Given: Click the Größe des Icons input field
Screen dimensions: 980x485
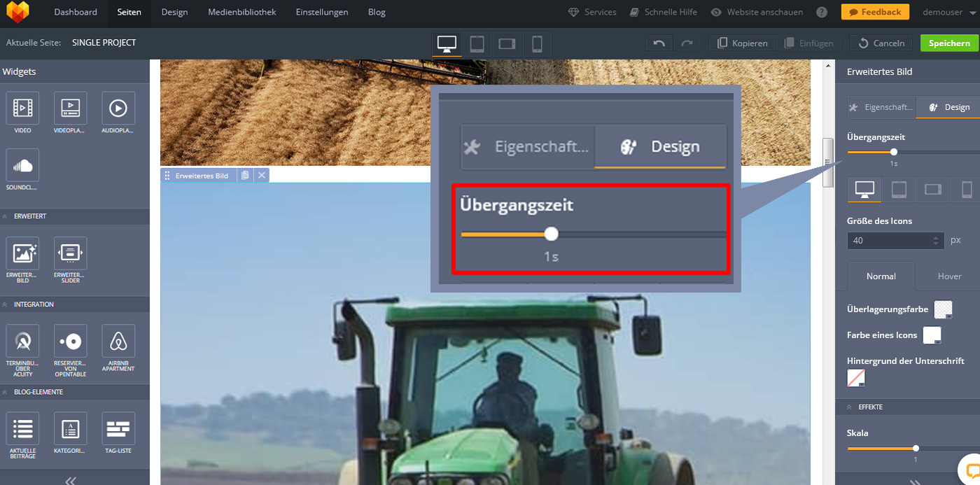Looking at the screenshot, I should (x=890, y=240).
